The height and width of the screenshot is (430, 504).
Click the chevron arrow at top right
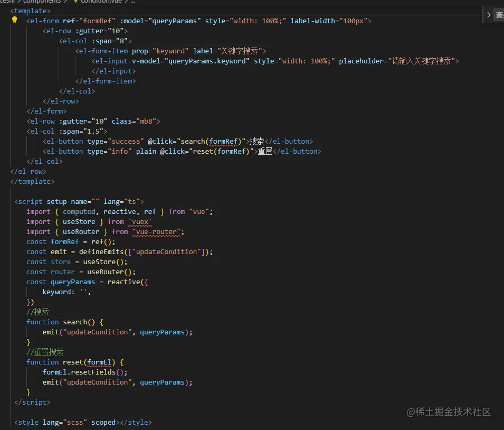click(x=489, y=15)
